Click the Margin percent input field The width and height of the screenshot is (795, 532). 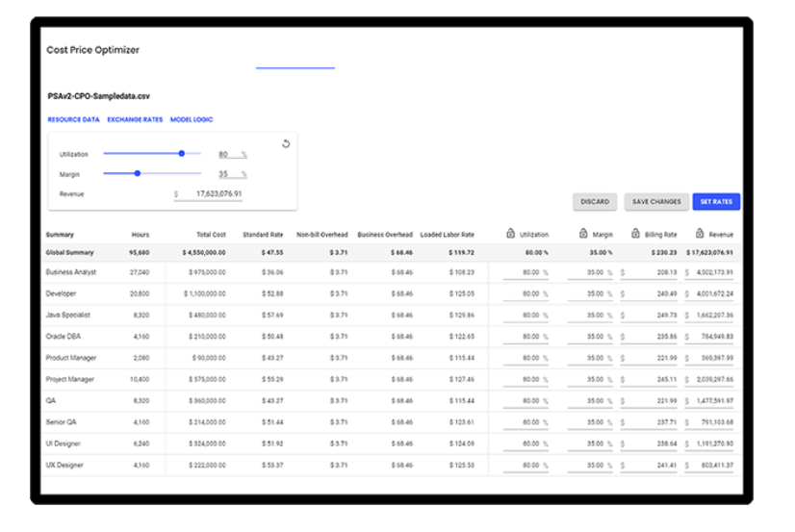[232, 174]
